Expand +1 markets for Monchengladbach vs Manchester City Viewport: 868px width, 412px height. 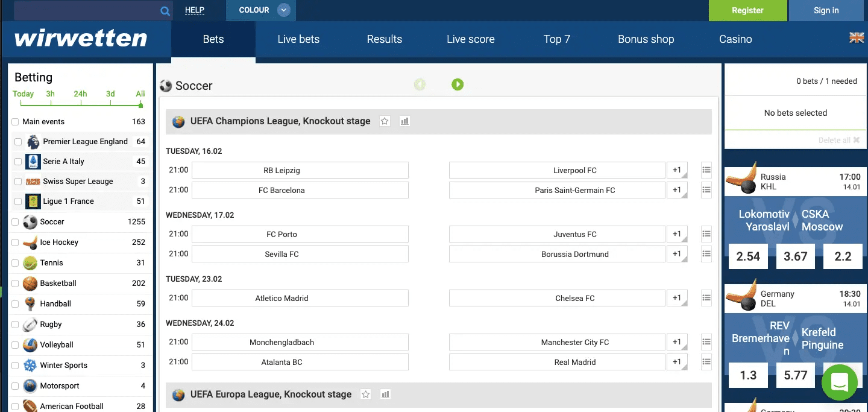[677, 342]
